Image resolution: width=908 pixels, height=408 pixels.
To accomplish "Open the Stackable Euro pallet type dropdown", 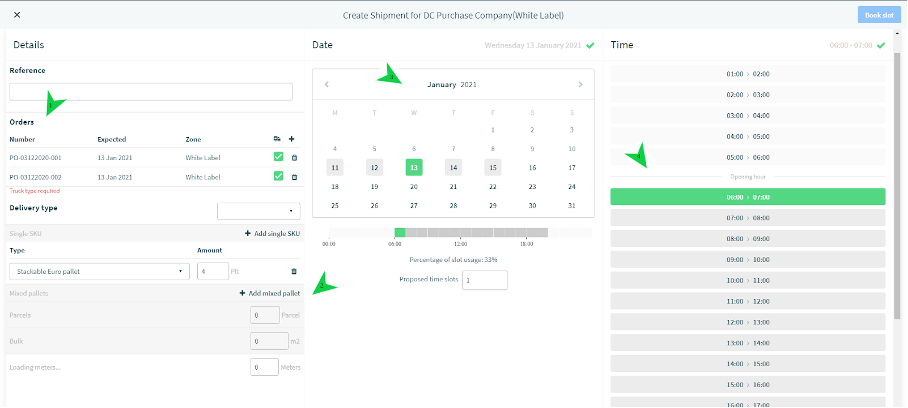I will [100, 271].
